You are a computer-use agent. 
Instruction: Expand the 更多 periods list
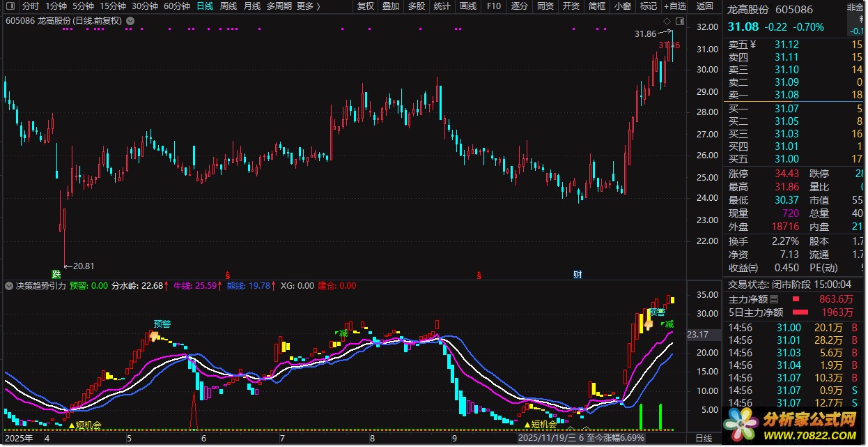click(308, 6)
